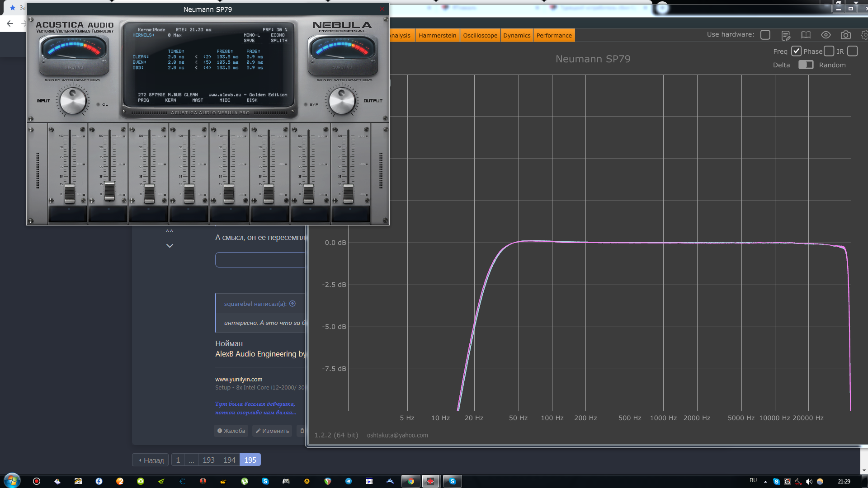Viewport: 868px width, 488px height.
Task: Click the volume speaker tray icon
Action: tap(809, 482)
